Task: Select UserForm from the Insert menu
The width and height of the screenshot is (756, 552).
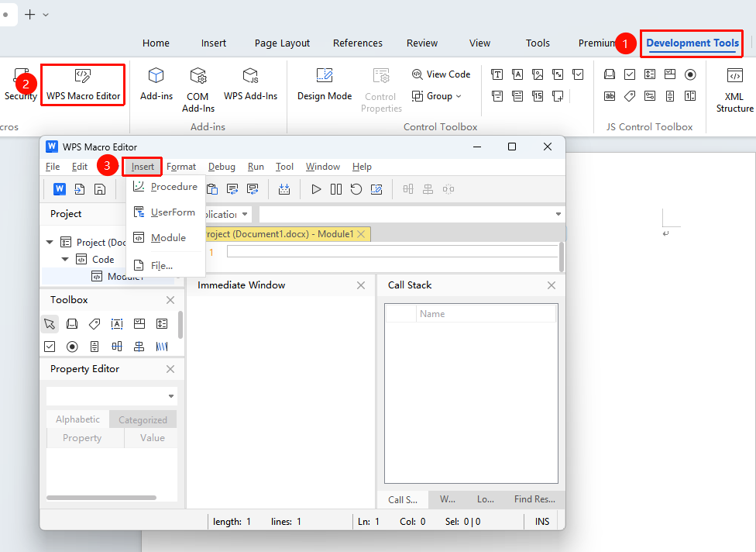Action: click(166, 212)
